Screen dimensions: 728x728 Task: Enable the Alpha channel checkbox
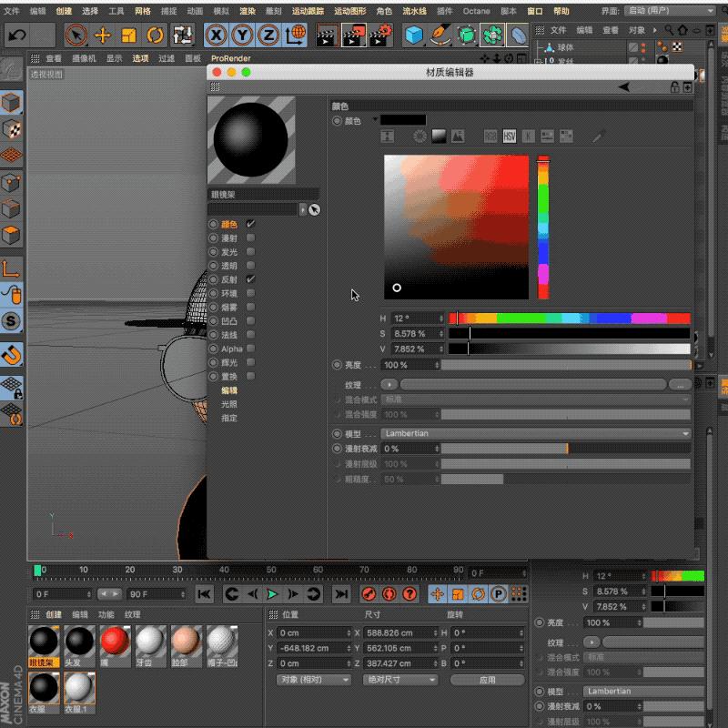point(250,349)
